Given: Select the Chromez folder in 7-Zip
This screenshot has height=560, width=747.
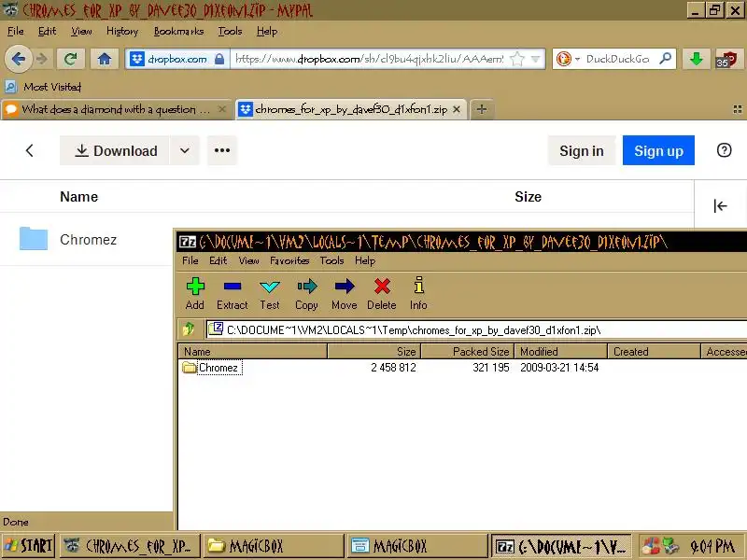Looking at the screenshot, I should [212, 368].
